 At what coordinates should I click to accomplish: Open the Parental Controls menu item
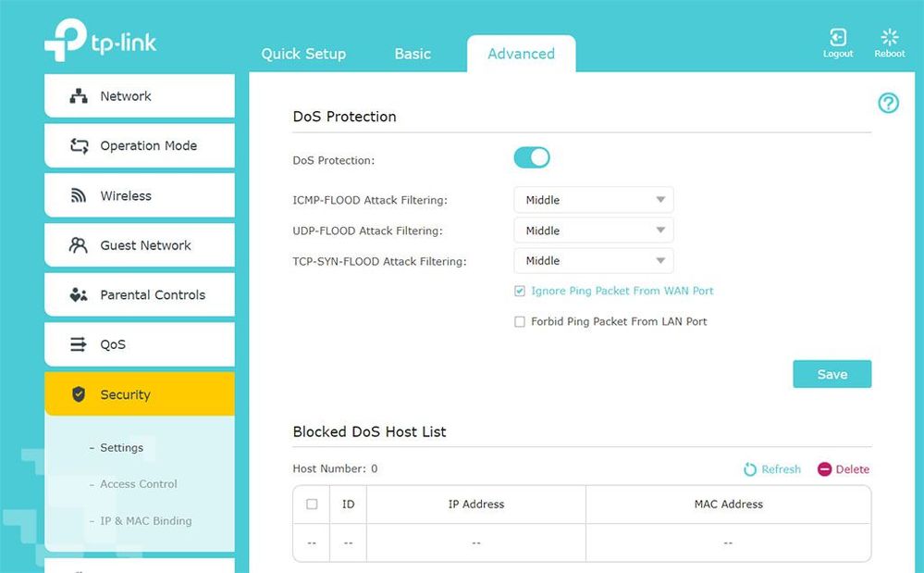140,294
